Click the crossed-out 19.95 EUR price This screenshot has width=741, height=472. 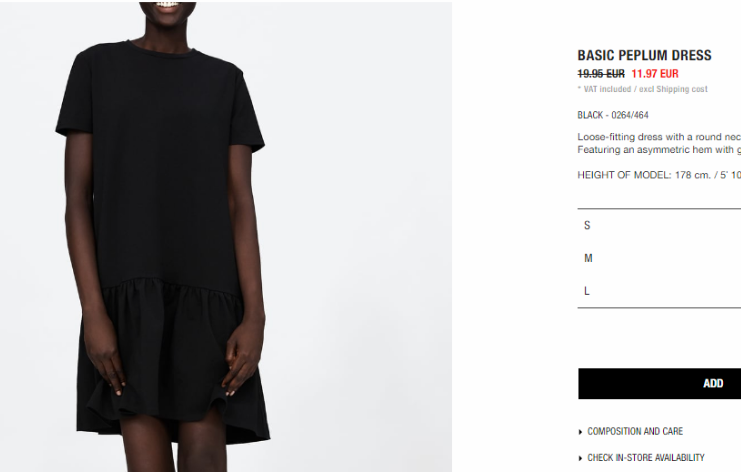coord(601,74)
